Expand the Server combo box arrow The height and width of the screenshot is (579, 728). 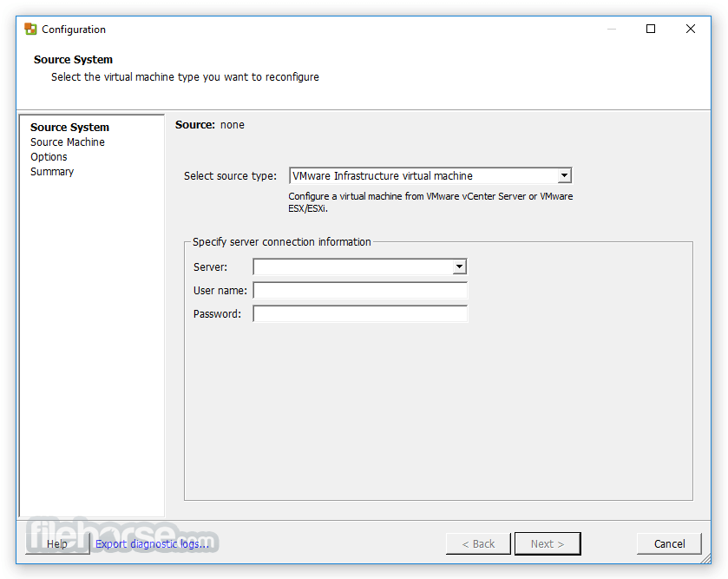[x=459, y=267]
